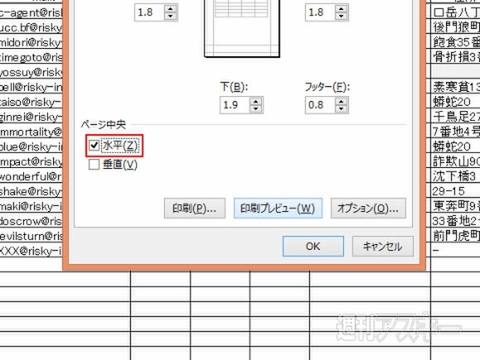
Task: Confirm the dialog with OK
Action: (x=313, y=246)
